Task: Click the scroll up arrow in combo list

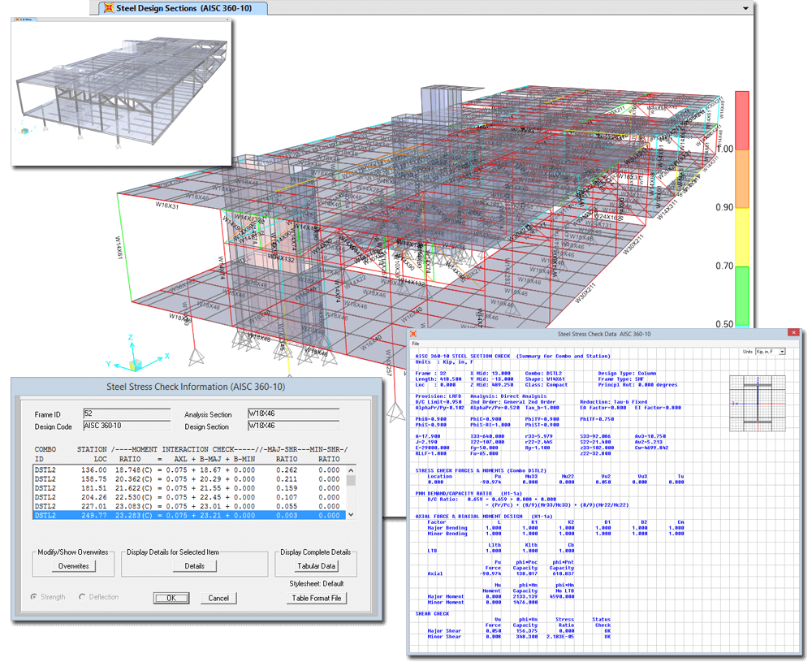Action: tap(351, 470)
